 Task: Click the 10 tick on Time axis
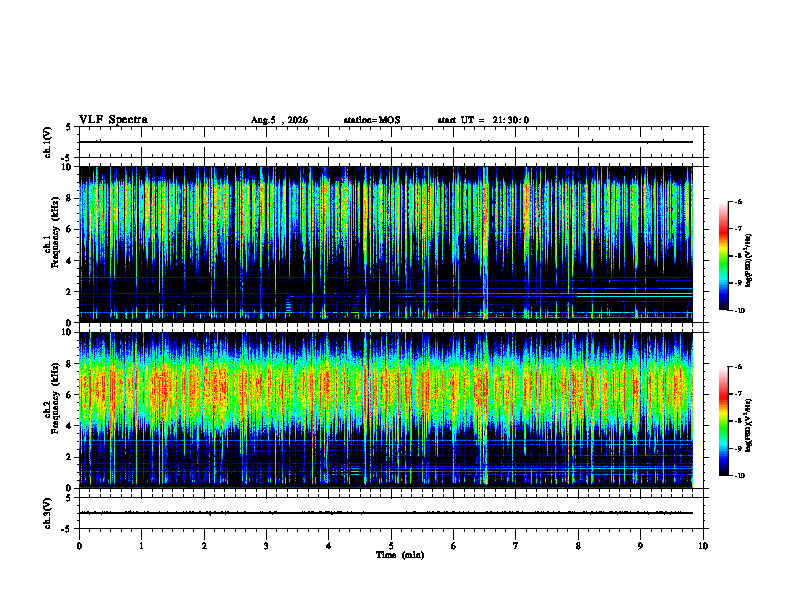(703, 546)
